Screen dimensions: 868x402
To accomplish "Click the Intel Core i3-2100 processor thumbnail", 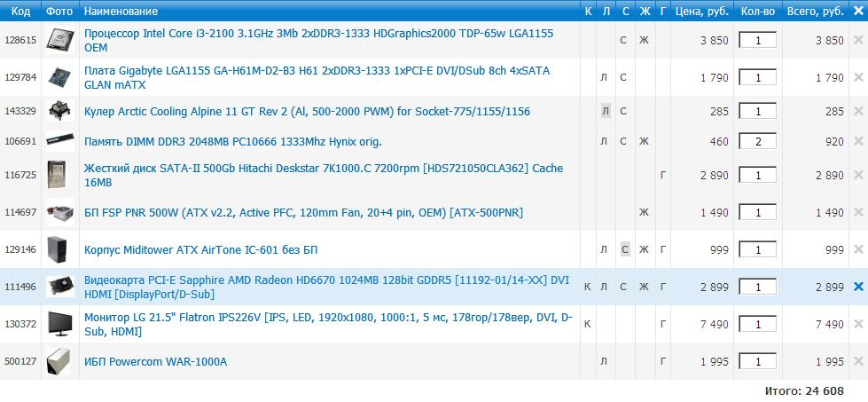I will tap(59, 40).
